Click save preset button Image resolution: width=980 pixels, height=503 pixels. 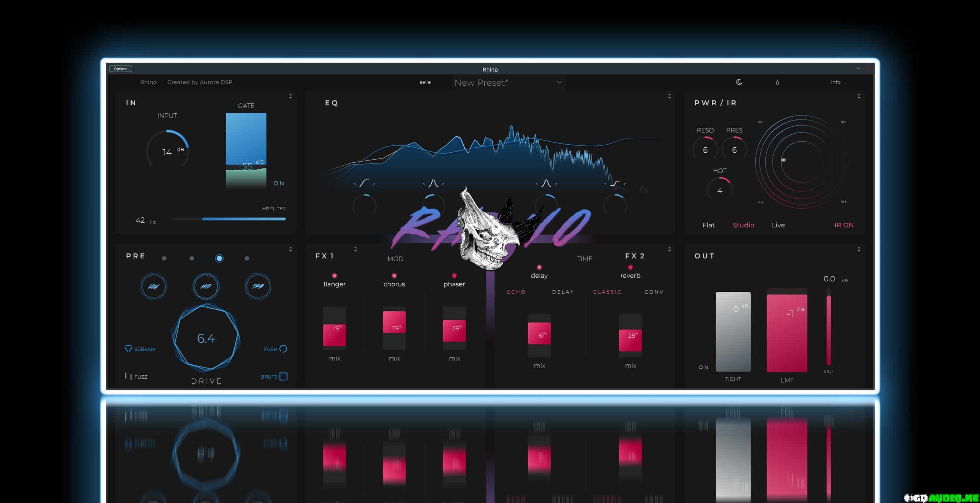(x=425, y=82)
